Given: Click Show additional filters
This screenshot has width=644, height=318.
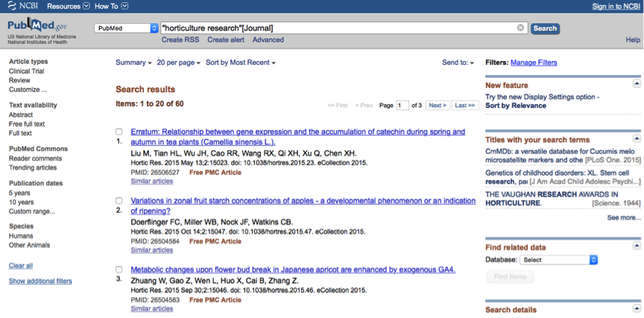Looking at the screenshot, I should [40, 281].
